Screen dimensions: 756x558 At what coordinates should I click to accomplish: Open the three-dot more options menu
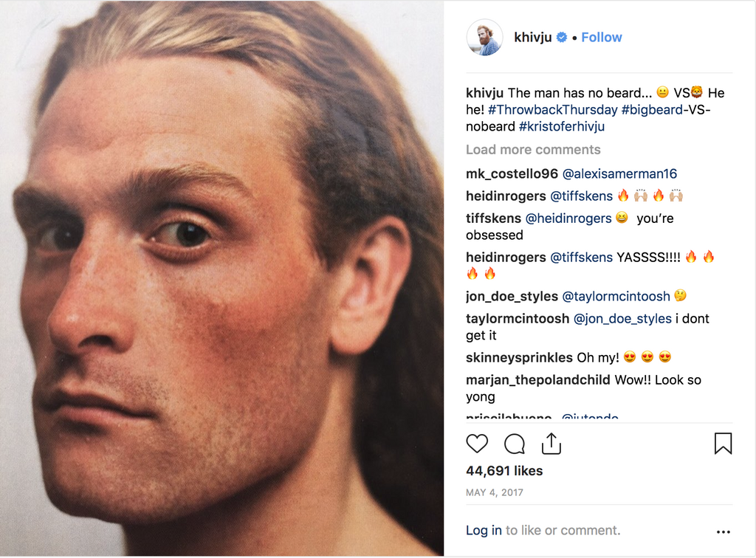[x=723, y=531]
